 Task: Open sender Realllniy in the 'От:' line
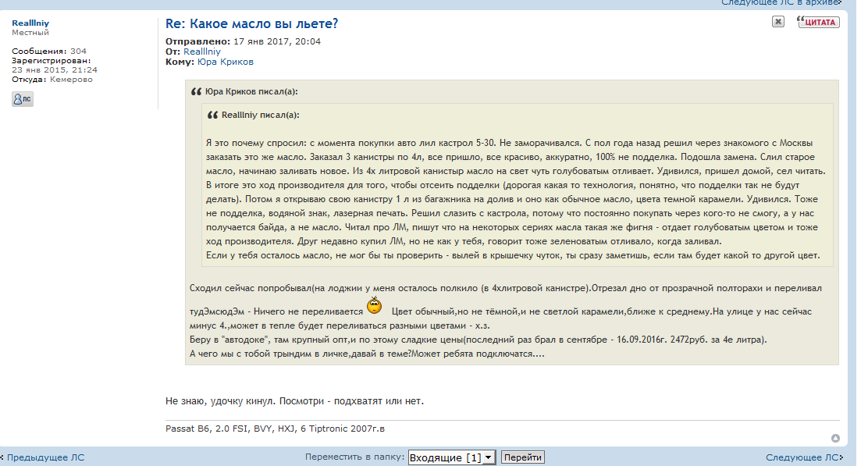[201, 52]
